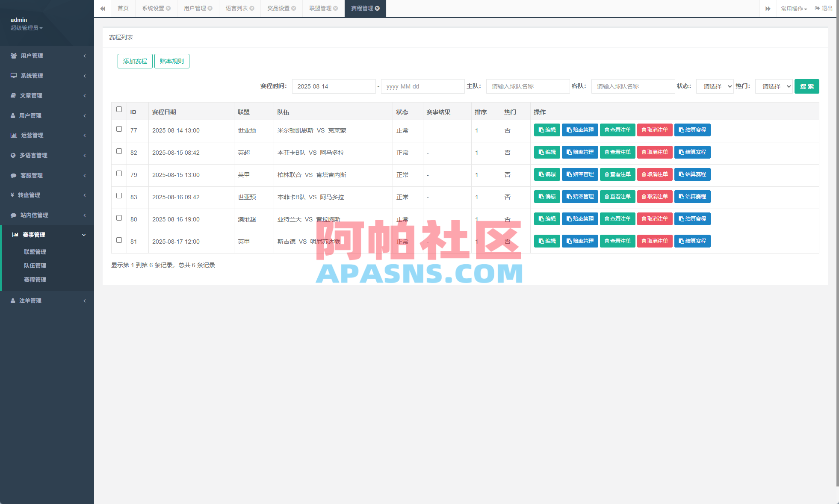Check the row checkbox for match ID 77

119,129
